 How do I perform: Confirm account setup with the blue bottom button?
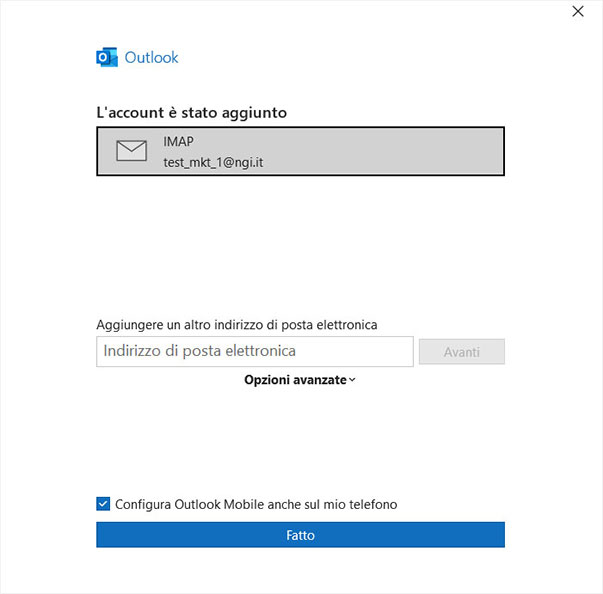[x=300, y=534]
